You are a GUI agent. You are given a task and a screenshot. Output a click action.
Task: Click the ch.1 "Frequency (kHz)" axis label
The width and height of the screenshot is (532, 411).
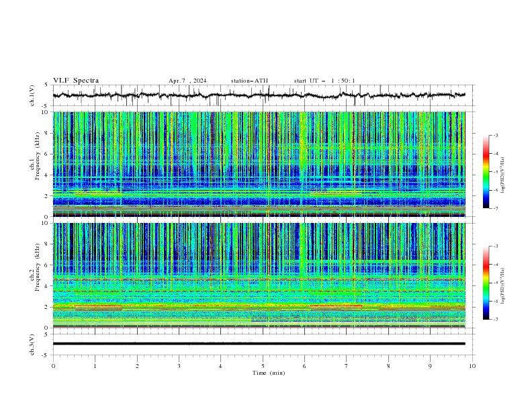(38, 156)
